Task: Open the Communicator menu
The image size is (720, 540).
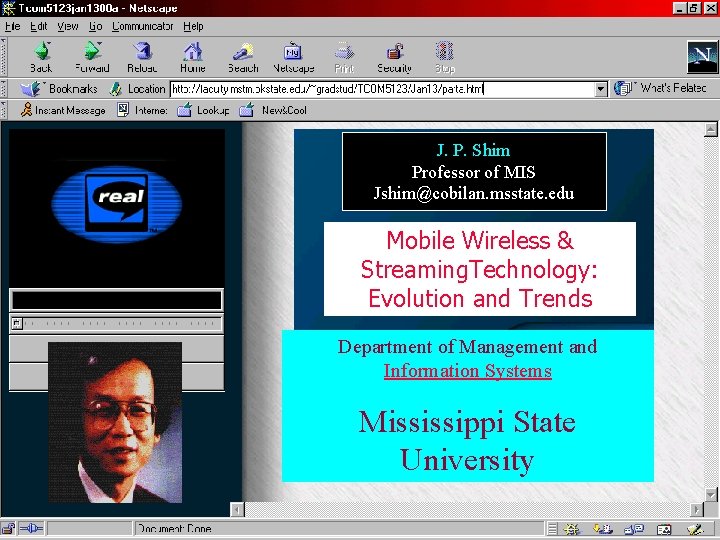Action: (x=143, y=27)
